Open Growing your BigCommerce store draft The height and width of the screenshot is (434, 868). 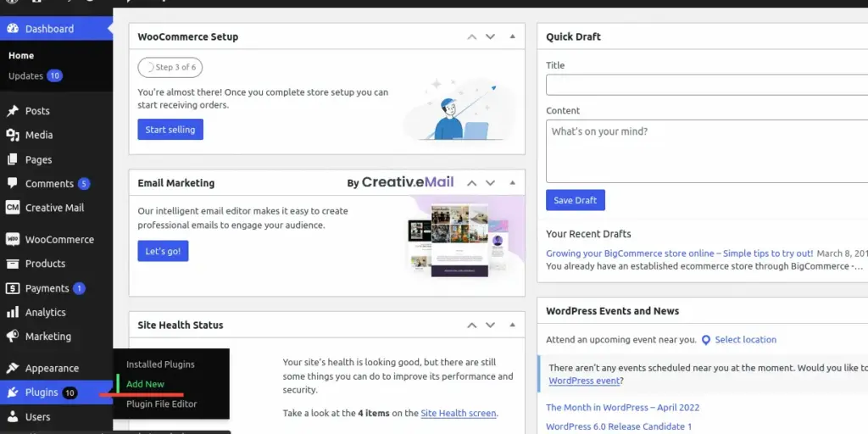pos(679,253)
